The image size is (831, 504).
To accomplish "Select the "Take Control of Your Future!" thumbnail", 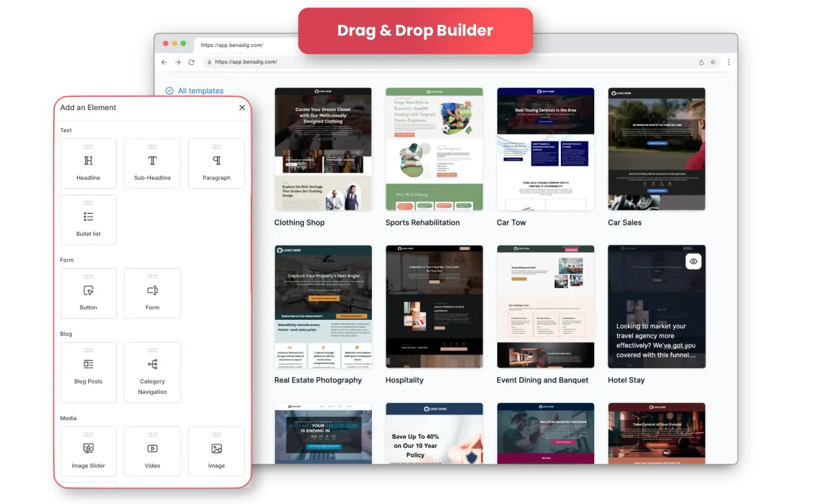I will 656,433.
